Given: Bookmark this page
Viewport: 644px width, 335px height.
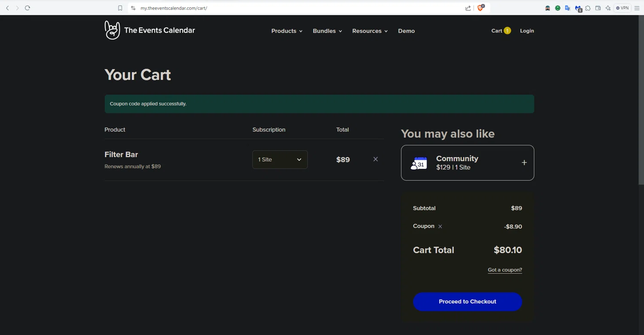Looking at the screenshot, I should [x=120, y=8].
